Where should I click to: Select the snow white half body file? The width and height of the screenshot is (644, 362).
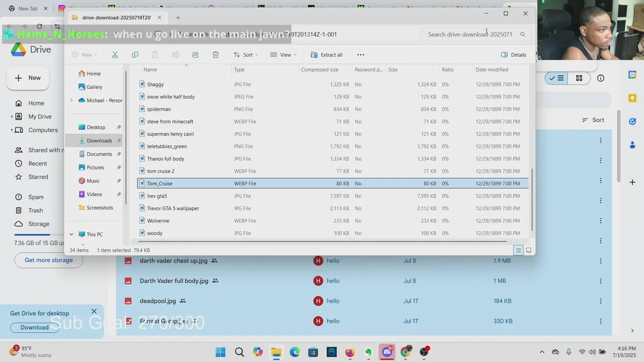click(x=333, y=97)
